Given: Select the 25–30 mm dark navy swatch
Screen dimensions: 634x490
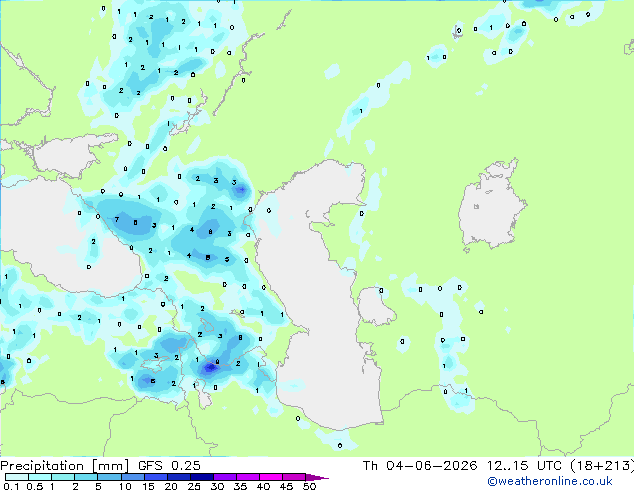Looking at the screenshot, I should (x=202, y=477).
